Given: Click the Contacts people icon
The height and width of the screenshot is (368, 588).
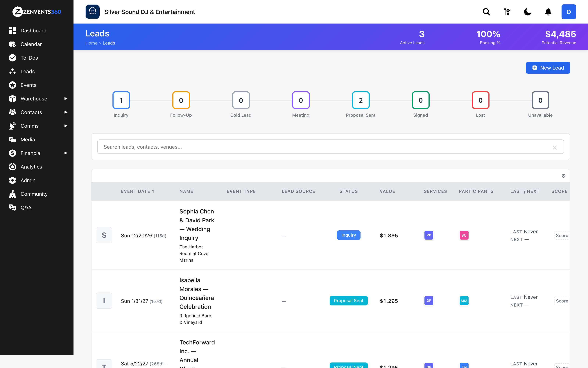Looking at the screenshot, I should coord(12,112).
